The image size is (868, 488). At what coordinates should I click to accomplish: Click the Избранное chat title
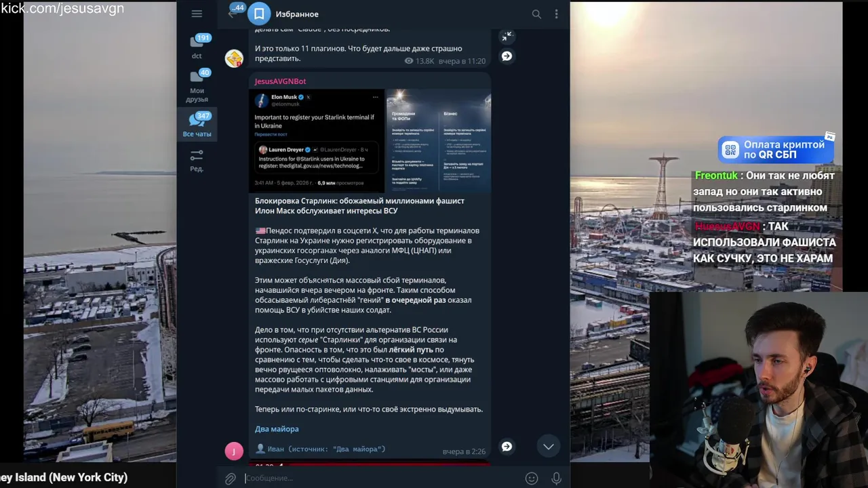coord(297,14)
